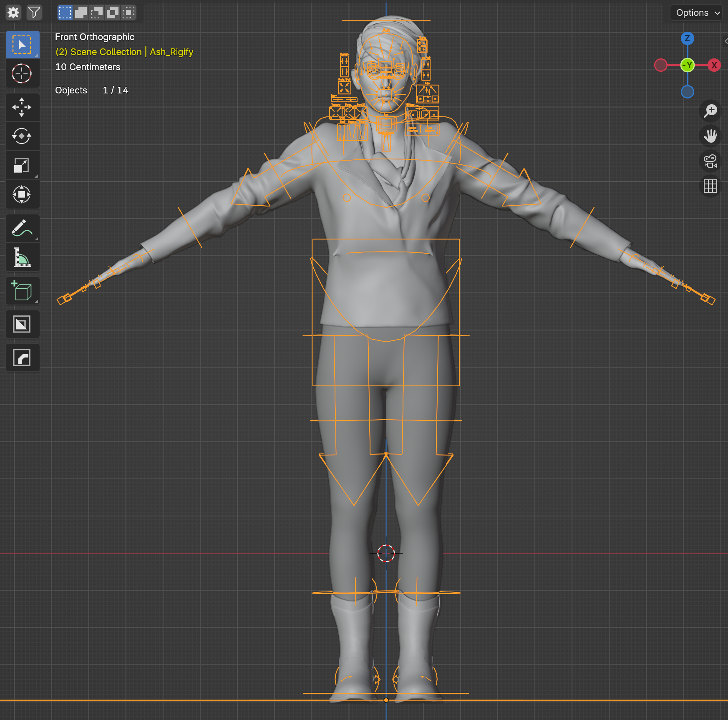Choose the Measure ruler tool
Image resolution: width=728 pixels, height=720 pixels.
tap(22, 257)
